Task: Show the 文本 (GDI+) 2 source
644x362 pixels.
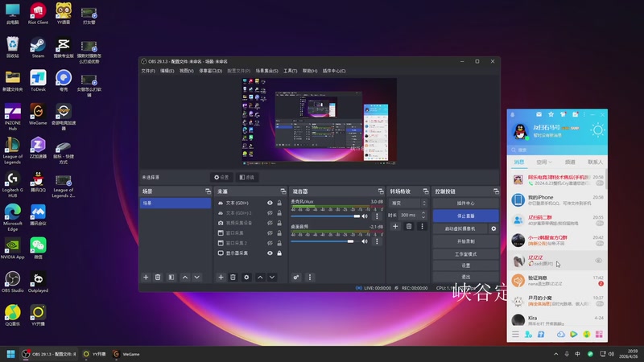Action: (270, 213)
